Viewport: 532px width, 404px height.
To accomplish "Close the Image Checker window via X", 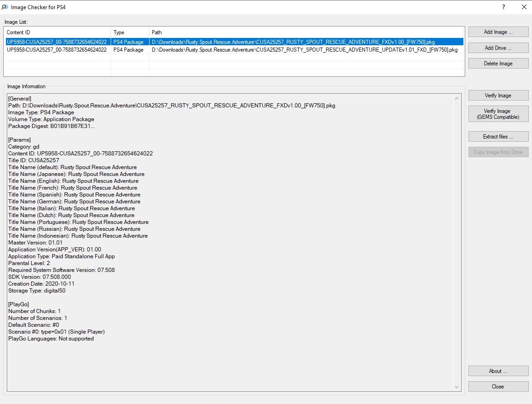I will pos(524,7).
